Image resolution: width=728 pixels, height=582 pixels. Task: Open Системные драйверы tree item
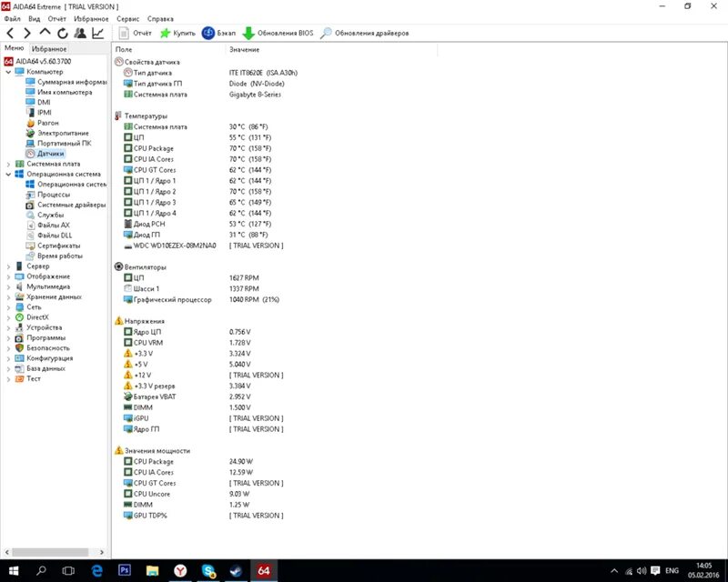(66, 205)
